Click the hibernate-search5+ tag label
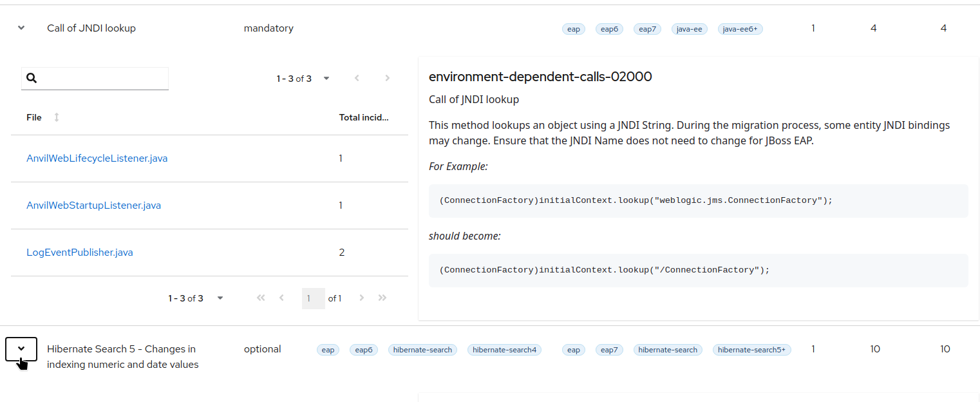This screenshot has height=402, width=980. click(751, 350)
